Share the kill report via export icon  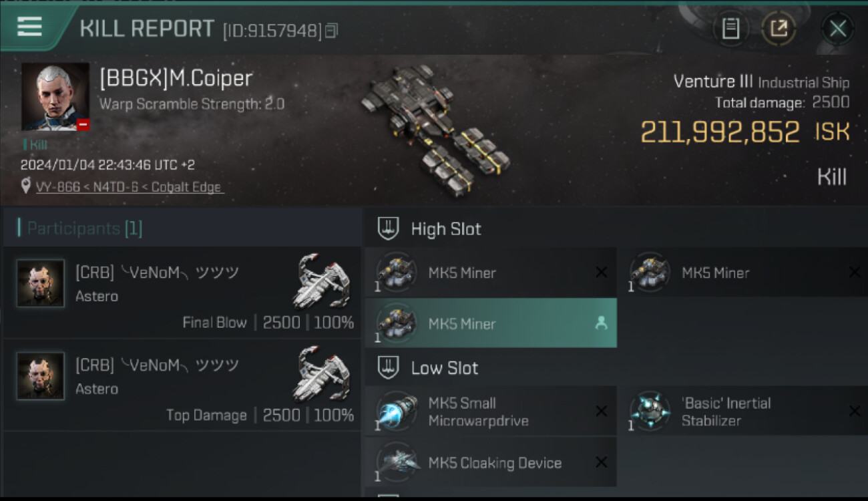(779, 29)
